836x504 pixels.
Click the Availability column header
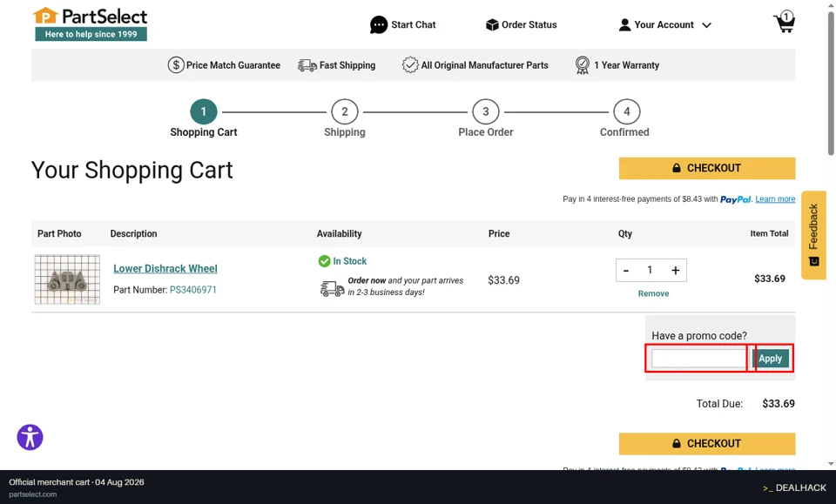[339, 233]
